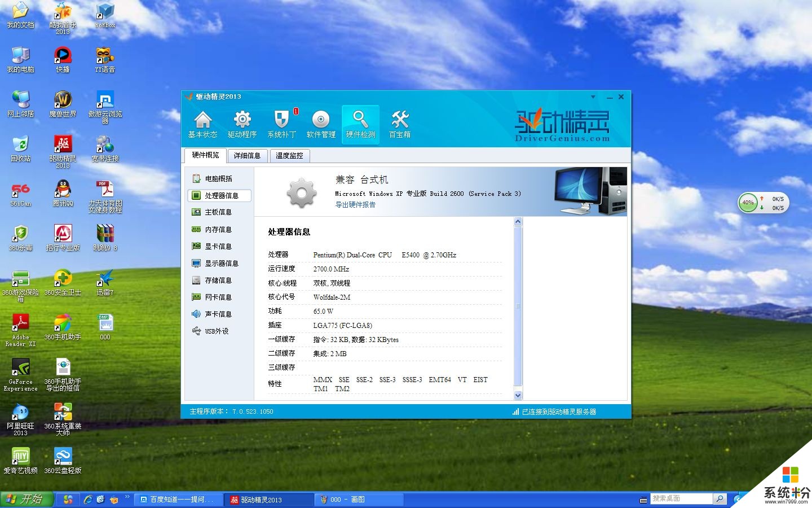The height and width of the screenshot is (508, 812).
Task: Switch to 000 - 画图 taskbar window
Action: coord(359,500)
